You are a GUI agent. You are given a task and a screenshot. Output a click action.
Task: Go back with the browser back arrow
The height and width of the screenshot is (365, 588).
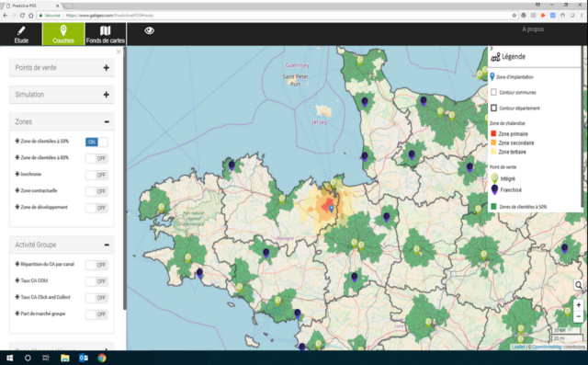click(6, 16)
